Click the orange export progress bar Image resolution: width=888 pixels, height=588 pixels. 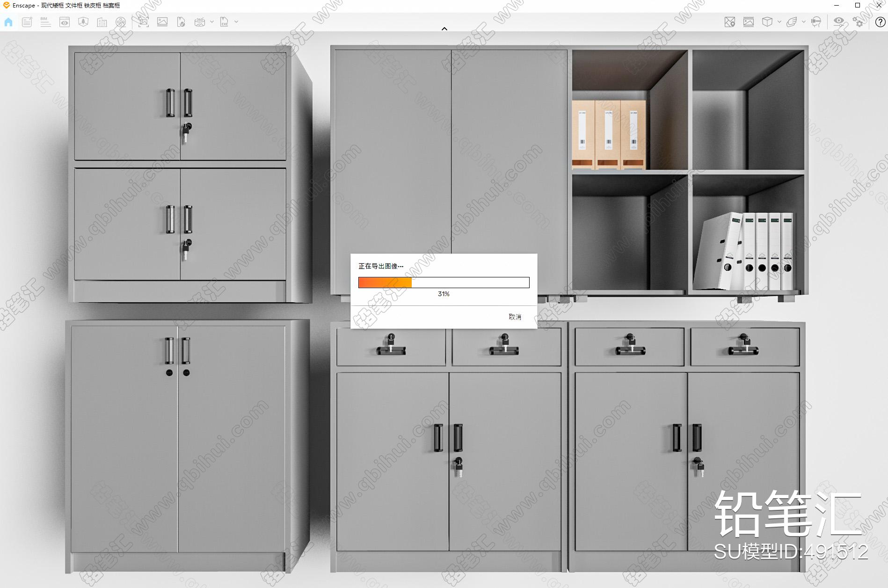tap(444, 283)
